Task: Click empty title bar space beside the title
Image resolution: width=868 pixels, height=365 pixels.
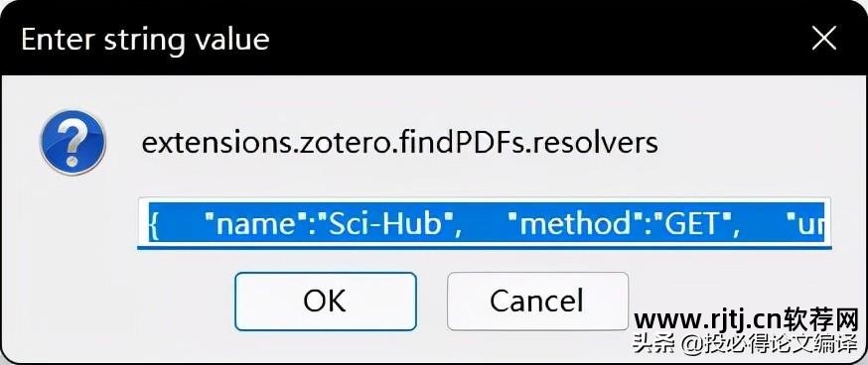Action: (x=531, y=40)
